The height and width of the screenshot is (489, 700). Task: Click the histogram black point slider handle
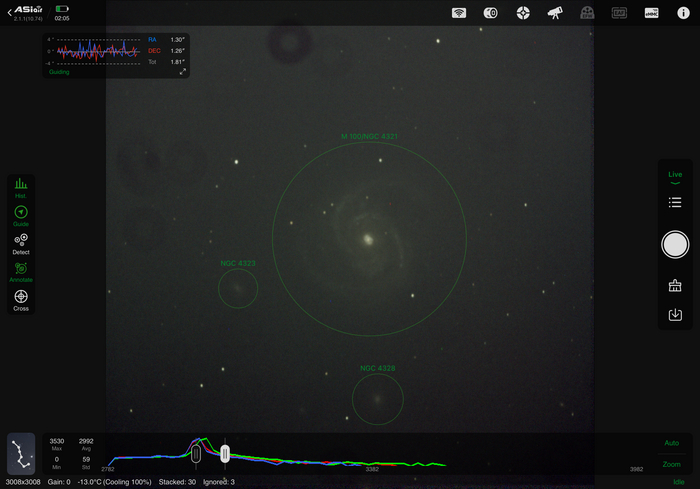point(196,454)
